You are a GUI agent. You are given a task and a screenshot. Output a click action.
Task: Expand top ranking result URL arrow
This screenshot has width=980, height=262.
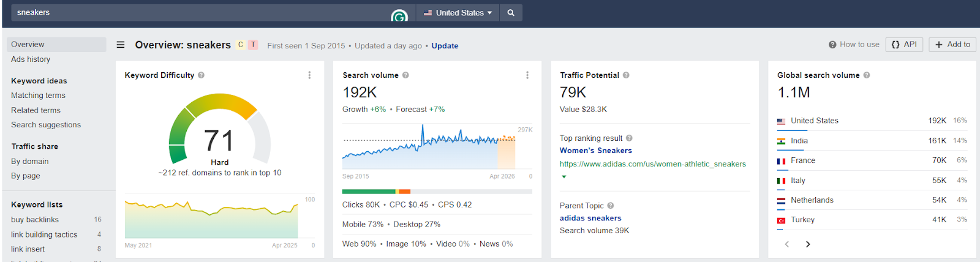[564, 177]
